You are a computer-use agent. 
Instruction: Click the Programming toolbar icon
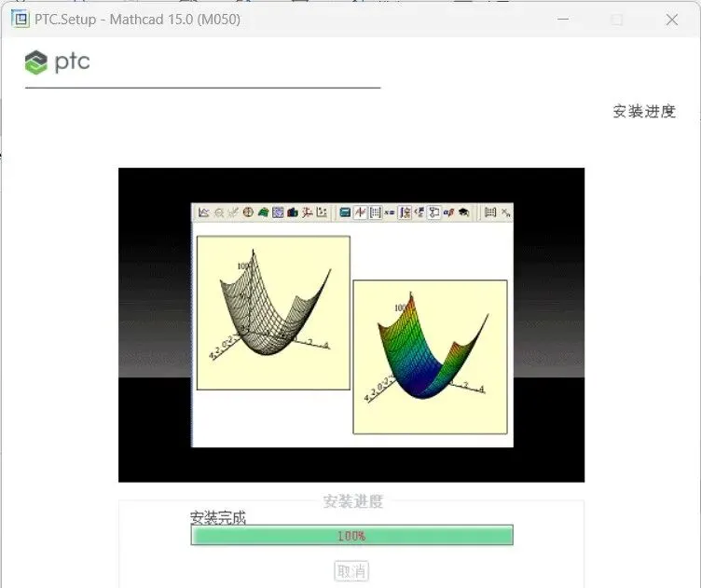(434, 212)
